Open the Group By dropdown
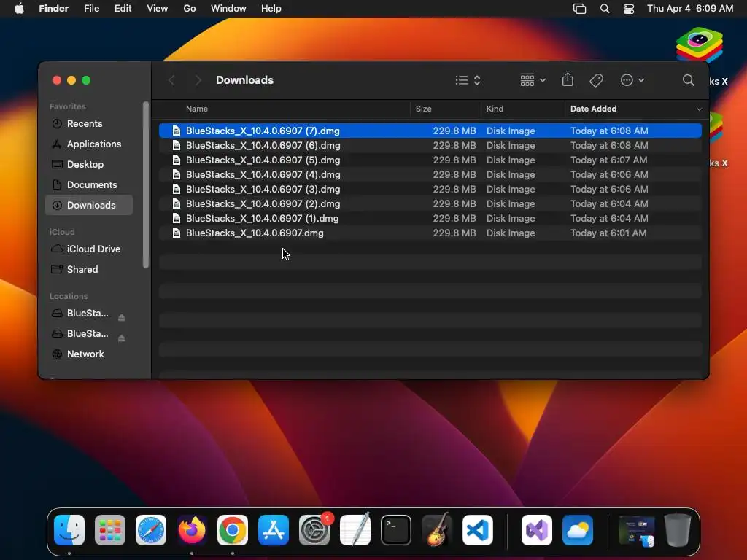The width and height of the screenshot is (747, 560). 533,80
